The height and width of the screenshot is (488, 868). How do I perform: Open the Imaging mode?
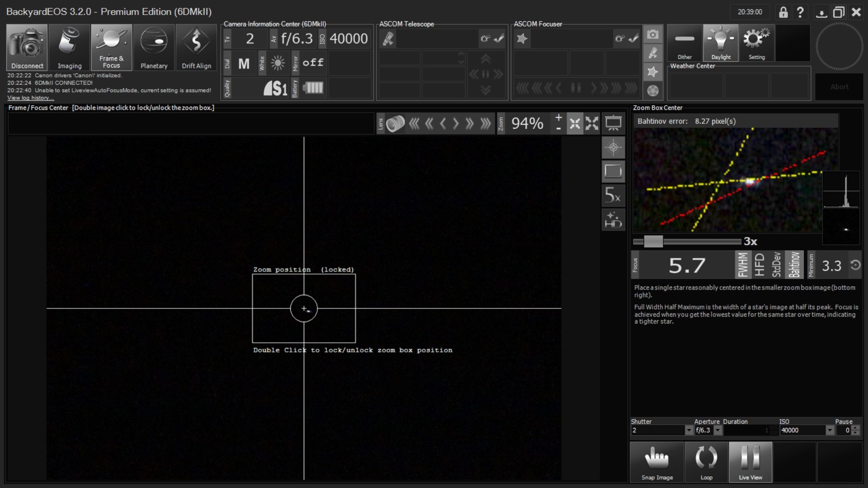click(69, 47)
